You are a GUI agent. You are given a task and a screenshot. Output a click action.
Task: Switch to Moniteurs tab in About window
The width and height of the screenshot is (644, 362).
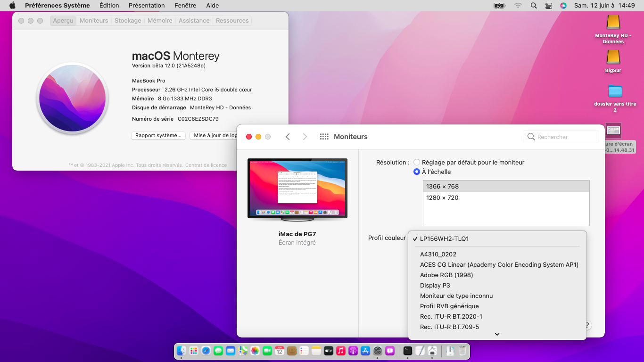click(x=94, y=21)
